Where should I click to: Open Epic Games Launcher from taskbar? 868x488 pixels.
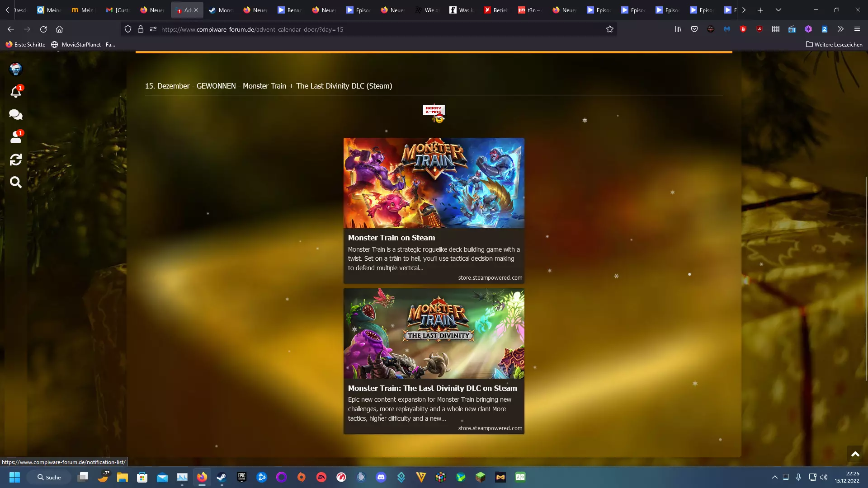point(241,477)
